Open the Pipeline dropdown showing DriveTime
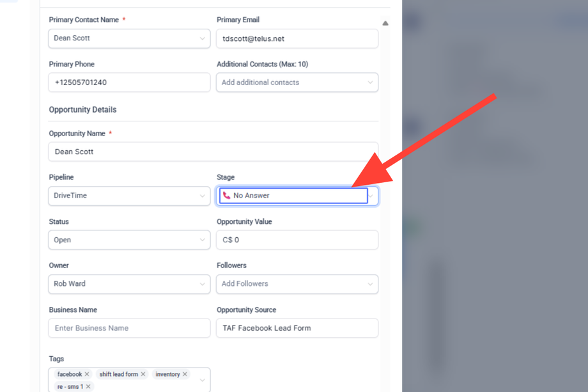Image resolution: width=588 pixels, height=392 pixels. (x=129, y=196)
